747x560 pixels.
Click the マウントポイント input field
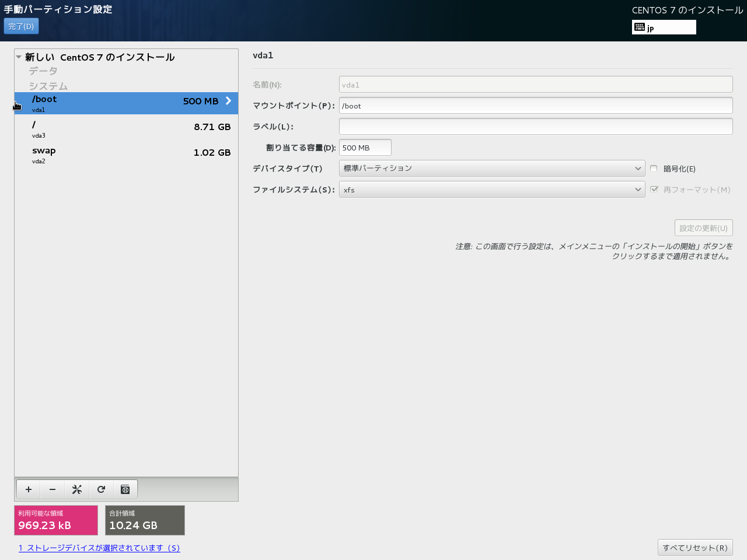pos(535,106)
